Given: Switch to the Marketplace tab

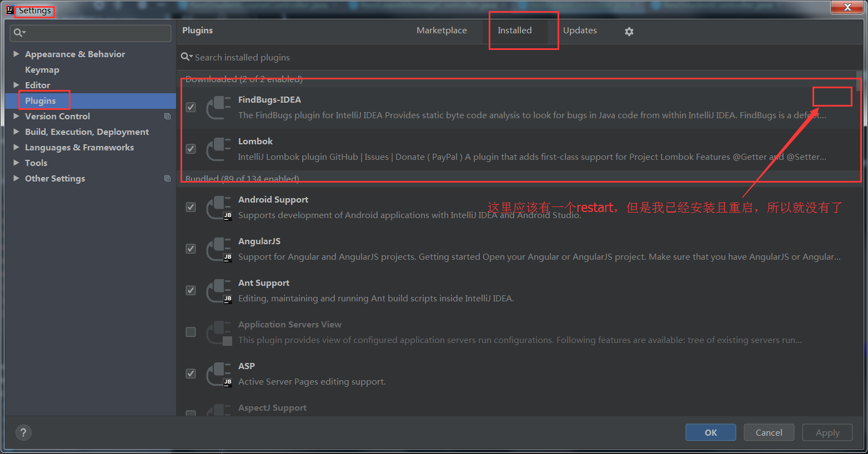Looking at the screenshot, I should point(441,31).
